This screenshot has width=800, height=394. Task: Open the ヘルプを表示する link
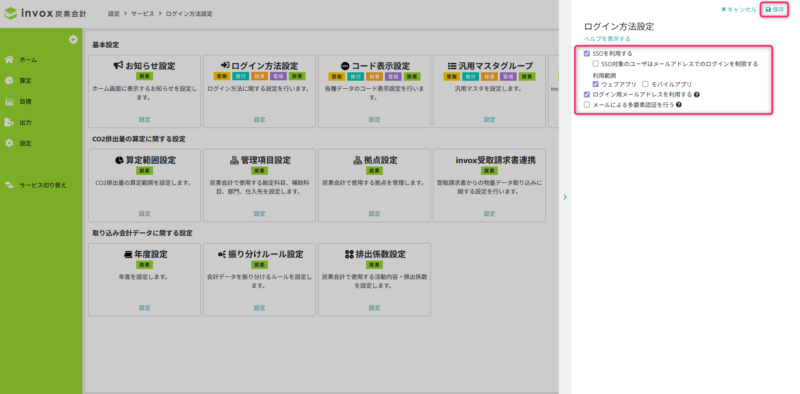point(607,39)
